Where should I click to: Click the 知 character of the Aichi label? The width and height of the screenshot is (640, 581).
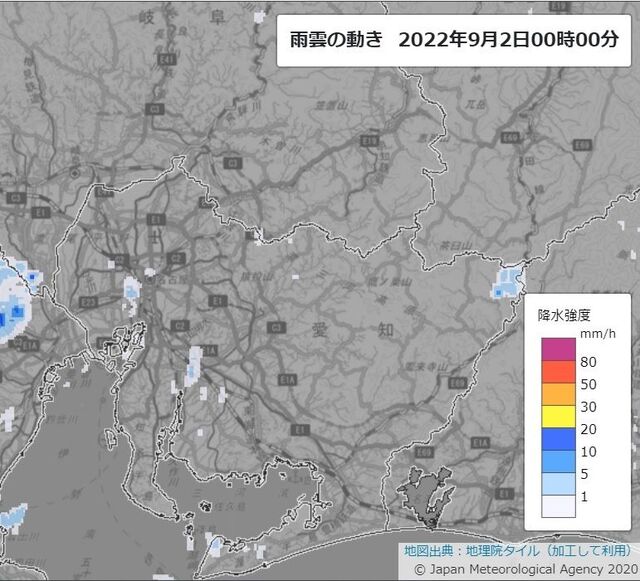pos(385,329)
